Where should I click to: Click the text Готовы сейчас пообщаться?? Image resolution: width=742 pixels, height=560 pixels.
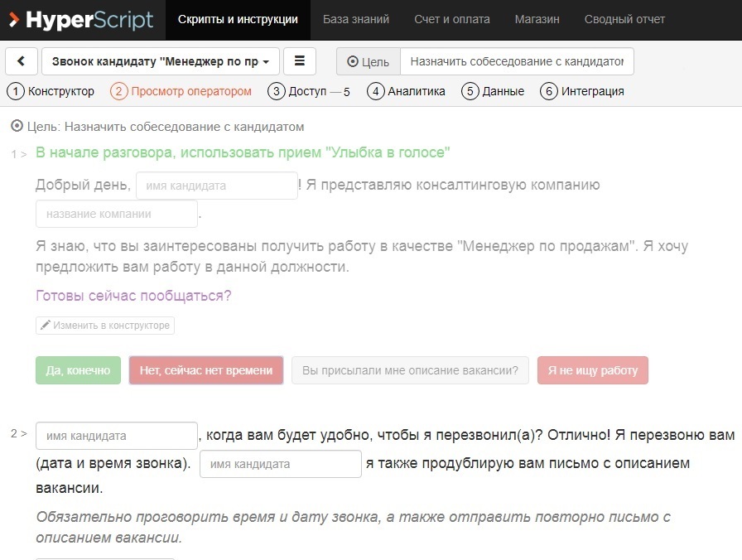[133, 296]
